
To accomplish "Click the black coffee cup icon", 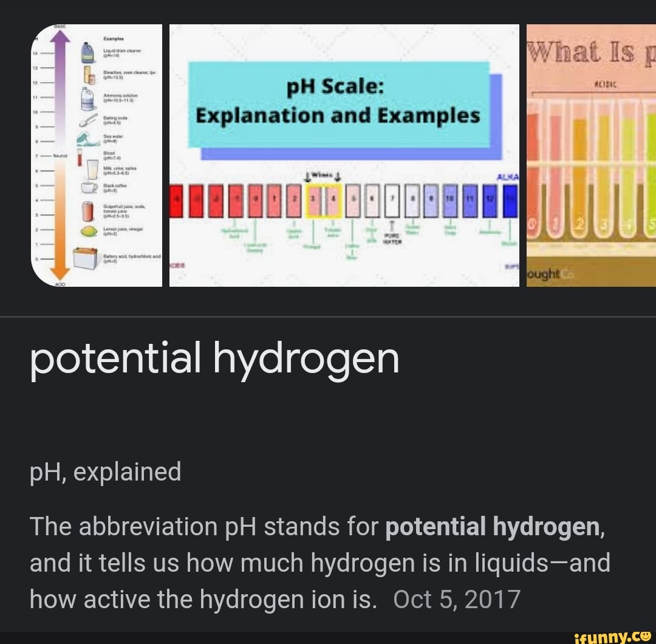I will tap(88, 186).
